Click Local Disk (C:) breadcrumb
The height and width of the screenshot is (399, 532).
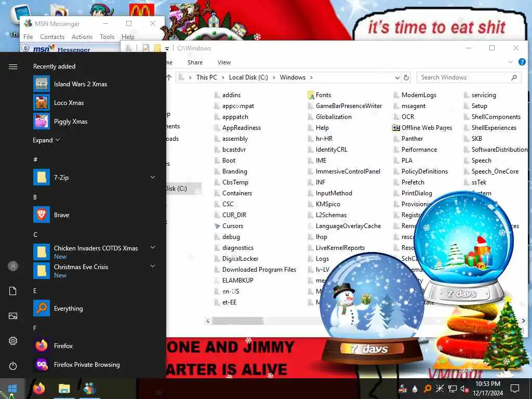tap(248, 77)
